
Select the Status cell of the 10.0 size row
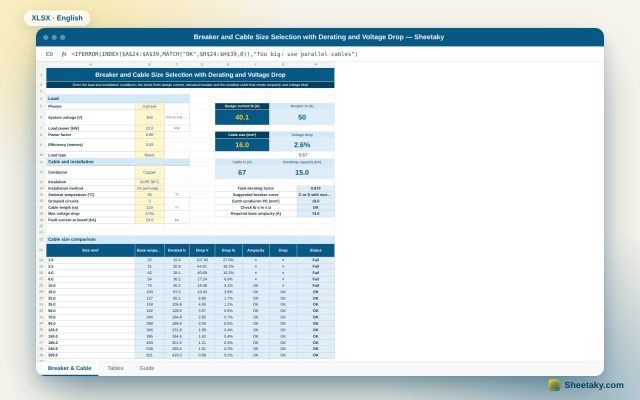pyautogui.click(x=316, y=286)
